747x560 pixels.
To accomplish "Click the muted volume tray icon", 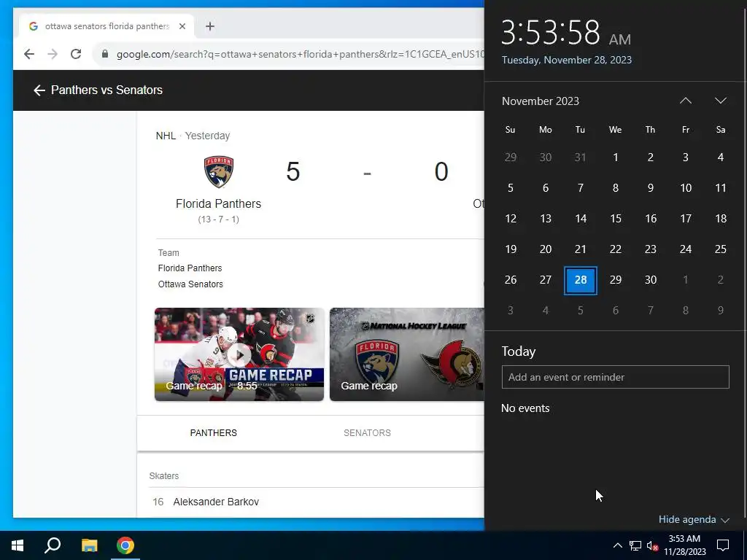I will pos(652,545).
